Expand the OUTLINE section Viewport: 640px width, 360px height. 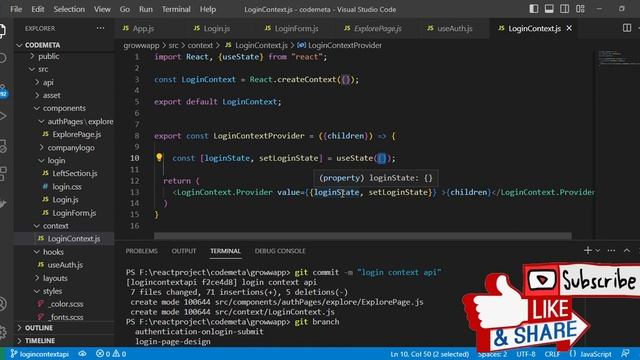(x=64, y=328)
